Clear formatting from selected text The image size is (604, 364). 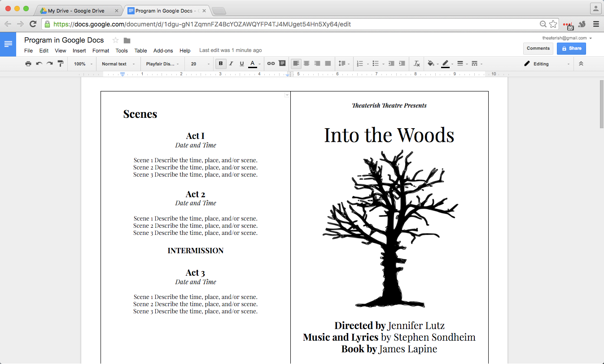coord(417,64)
